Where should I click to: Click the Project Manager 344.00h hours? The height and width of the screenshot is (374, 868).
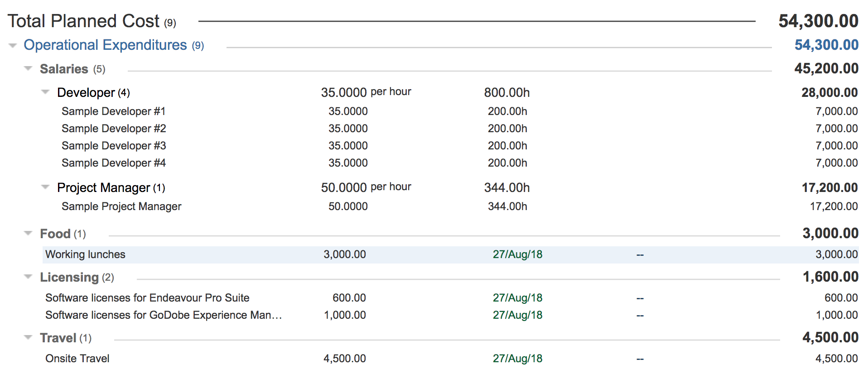click(x=506, y=187)
